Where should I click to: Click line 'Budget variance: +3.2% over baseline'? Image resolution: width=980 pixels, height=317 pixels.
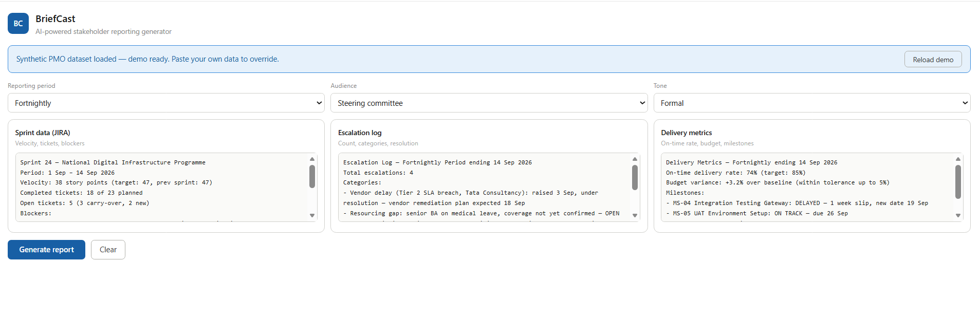(x=778, y=182)
